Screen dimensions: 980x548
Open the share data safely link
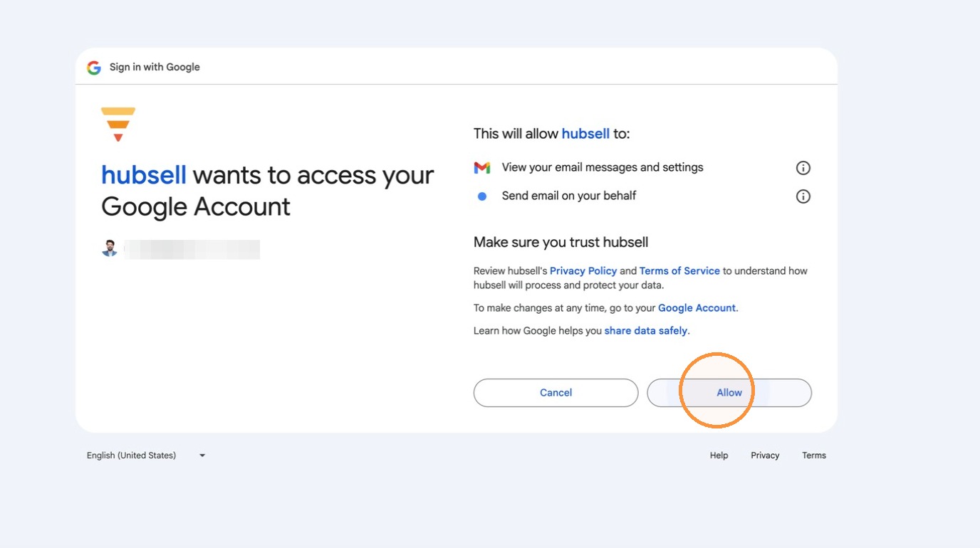(x=646, y=331)
